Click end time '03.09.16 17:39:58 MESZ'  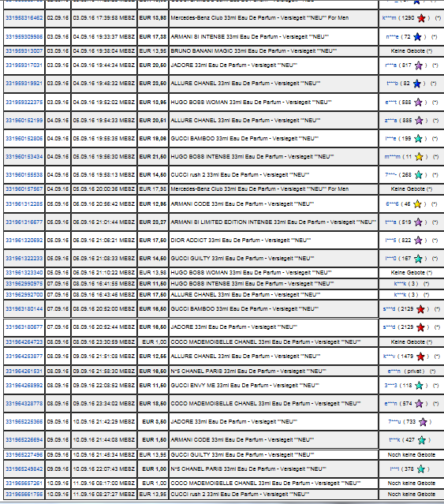104,18
